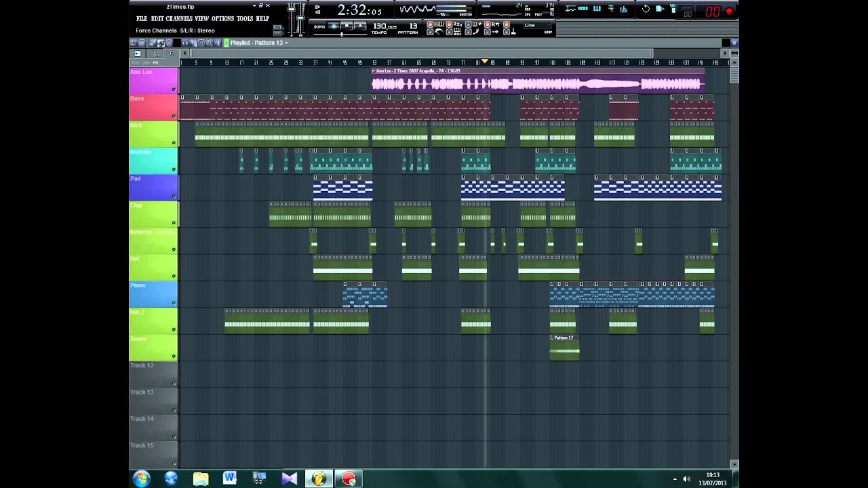
Task: Click the orange playhead marker on timeline
Action: click(x=484, y=62)
